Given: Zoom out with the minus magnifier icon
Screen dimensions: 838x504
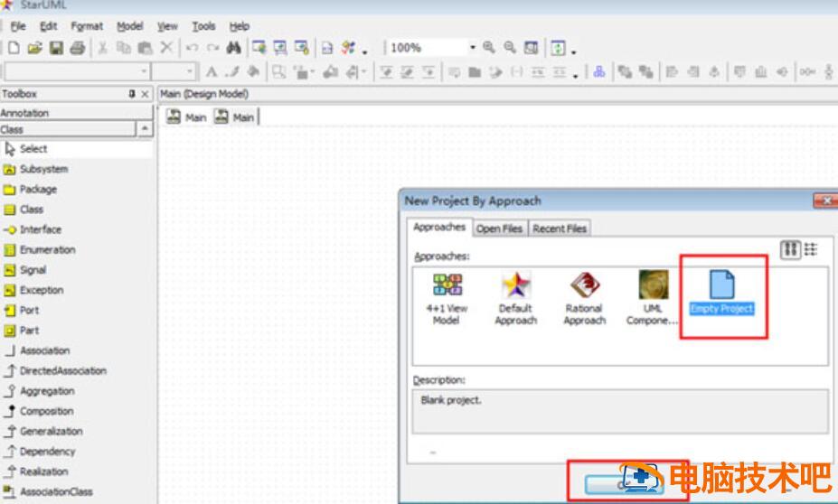Looking at the screenshot, I should [x=510, y=48].
